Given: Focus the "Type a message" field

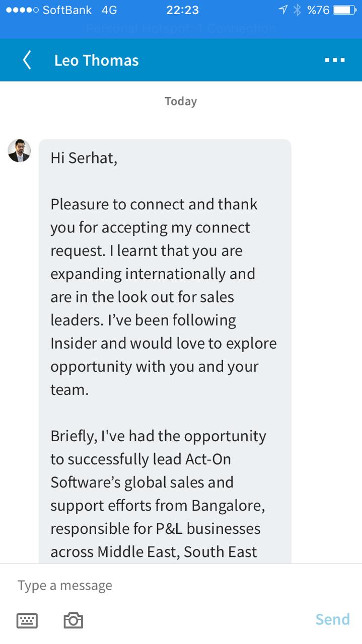Looking at the screenshot, I should pos(151,586).
